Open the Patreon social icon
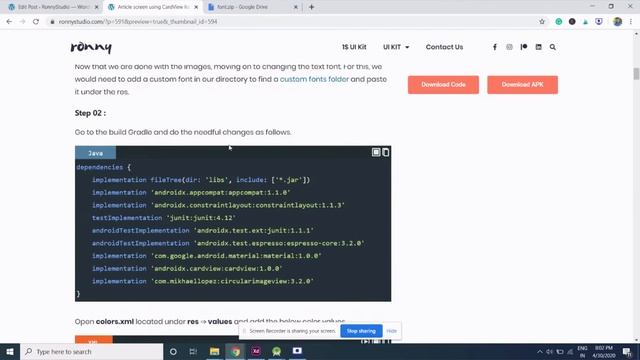This screenshot has width=640, height=360. coord(524,47)
